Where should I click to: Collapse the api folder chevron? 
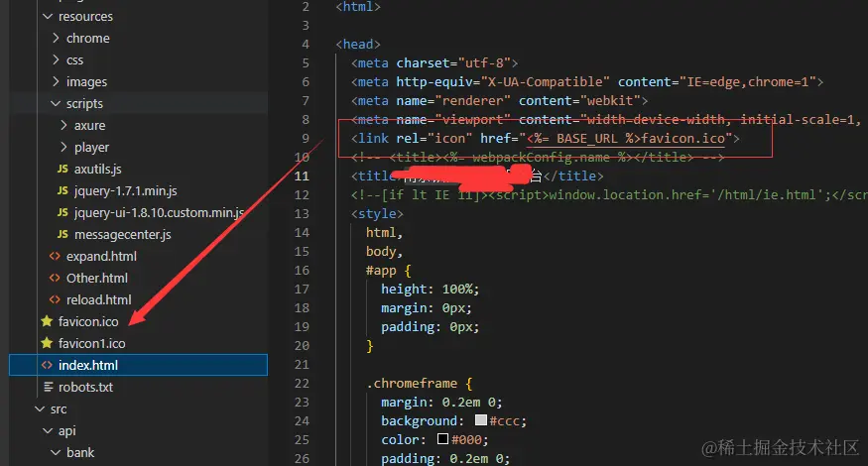(48, 430)
